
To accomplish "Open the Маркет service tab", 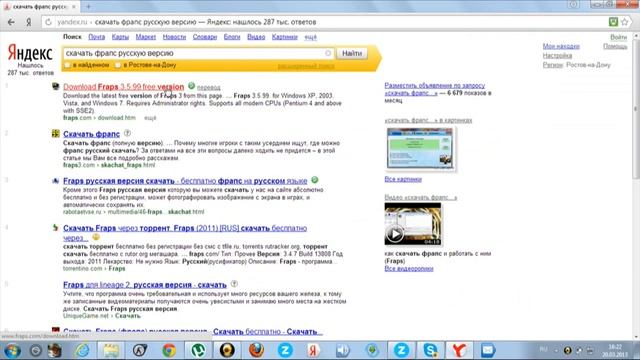I will tap(146, 37).
